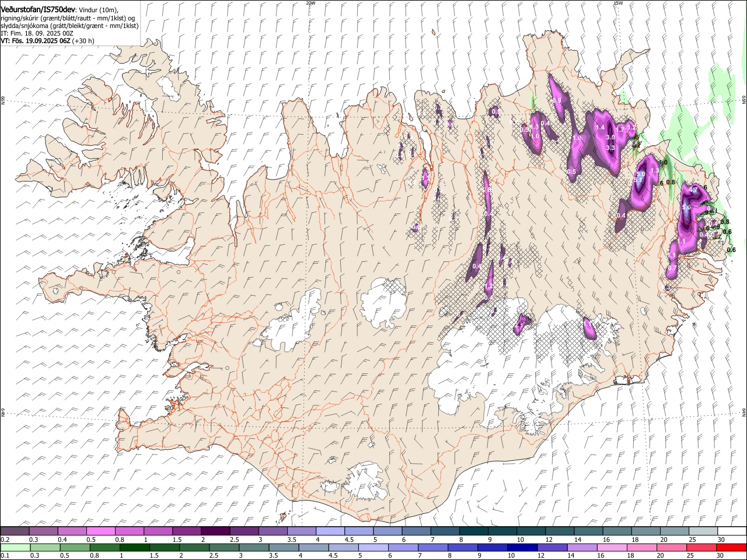Click the 3.3 precipitation value on the map
This screenshot has height=560, width=747.
click(x=611, y=148)
